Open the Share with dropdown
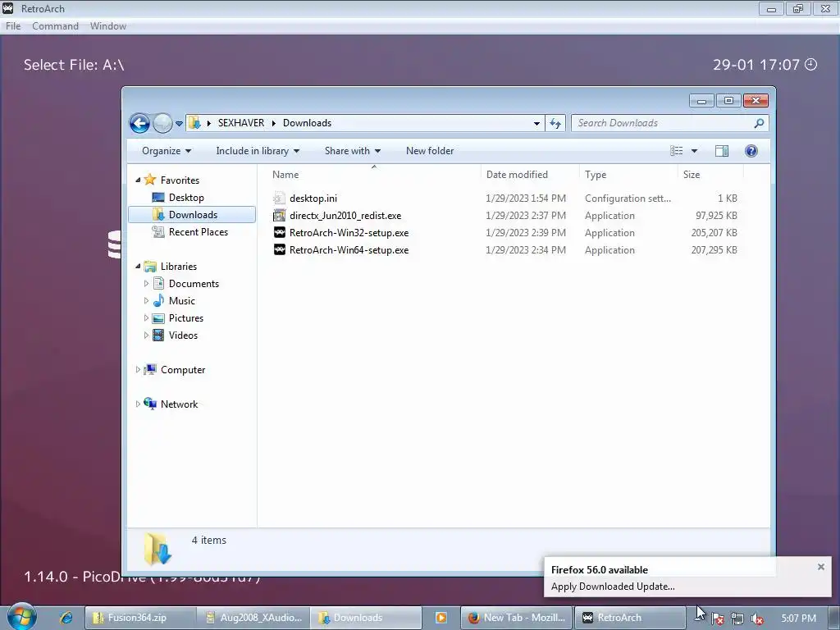 pyautogui.click(x=353, y=151)
